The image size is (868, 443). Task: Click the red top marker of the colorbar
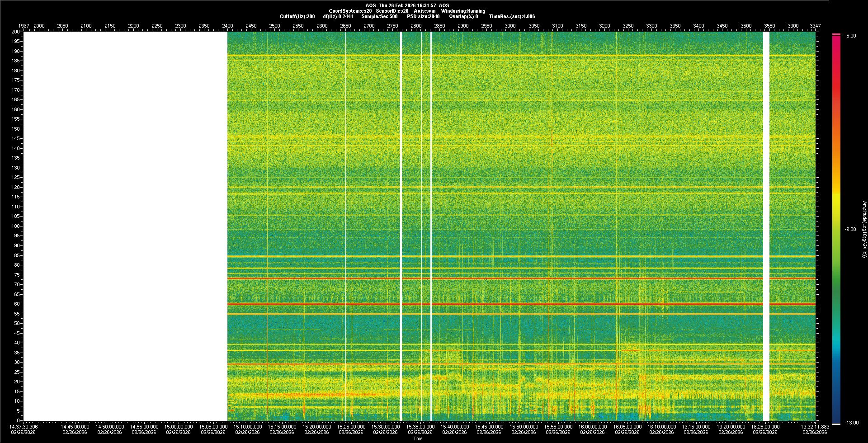pyautogui.click(x=836, y=34)
